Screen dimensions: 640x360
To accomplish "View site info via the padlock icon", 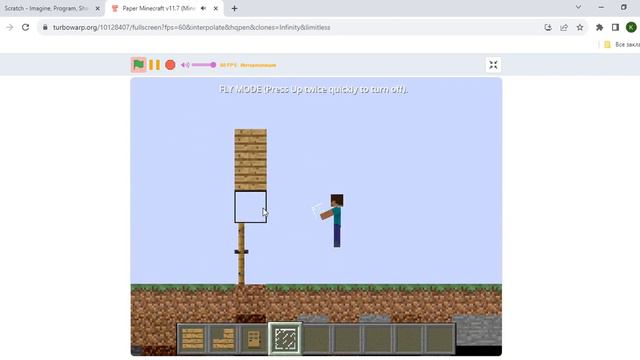I will [x=45, y=27].
